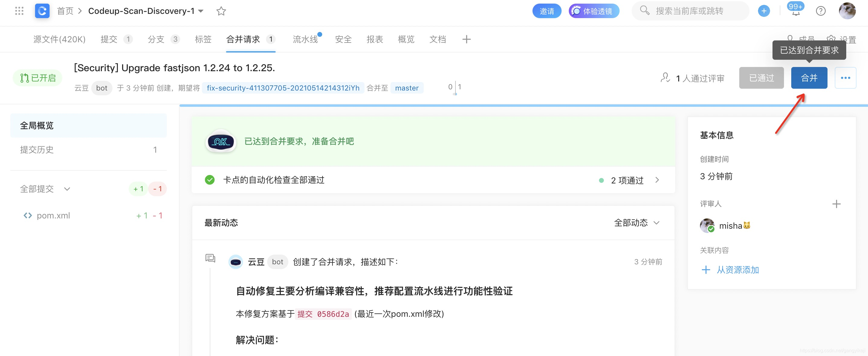Click the Codeup logo icon

42,11
